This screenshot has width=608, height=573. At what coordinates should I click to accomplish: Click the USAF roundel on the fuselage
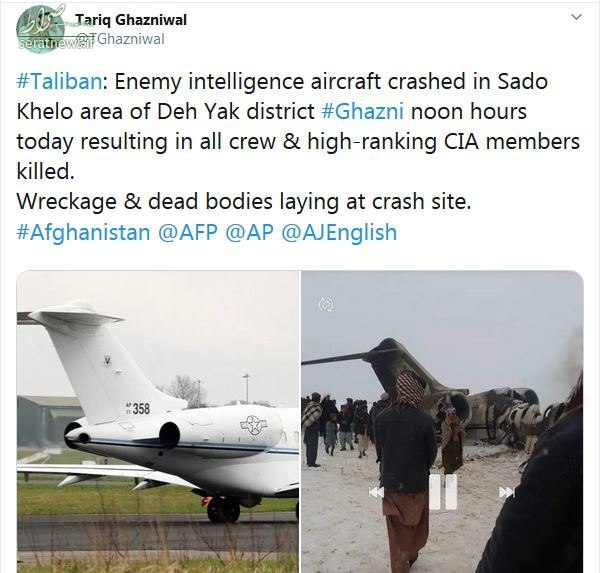[254, 425]
